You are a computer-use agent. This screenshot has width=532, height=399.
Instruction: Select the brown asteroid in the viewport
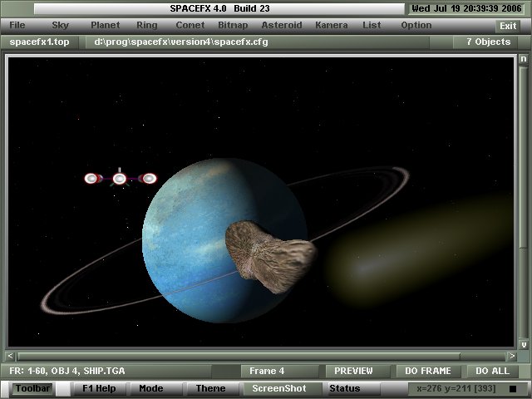(x=270, y=256)
